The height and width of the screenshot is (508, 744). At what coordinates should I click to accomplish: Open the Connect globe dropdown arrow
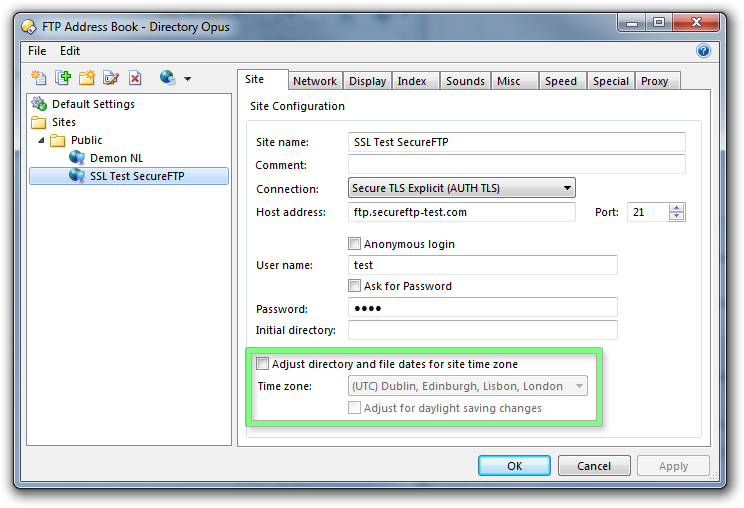(187, 79)
